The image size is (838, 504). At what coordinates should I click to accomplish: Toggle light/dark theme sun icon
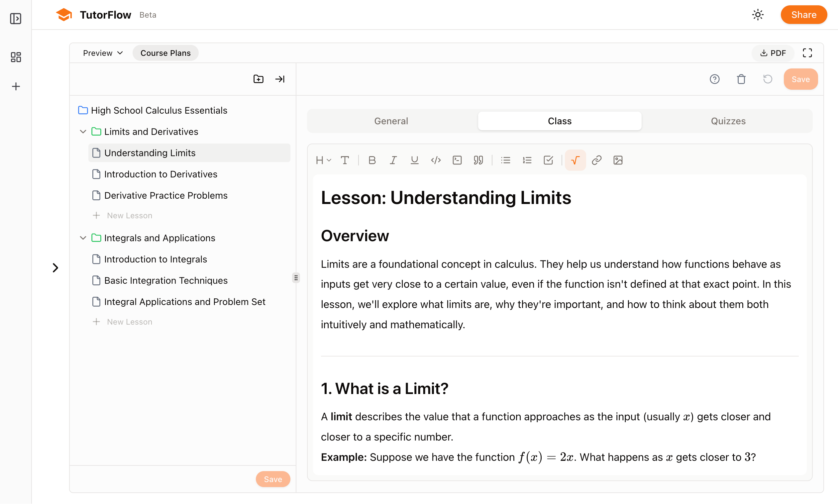758,15
